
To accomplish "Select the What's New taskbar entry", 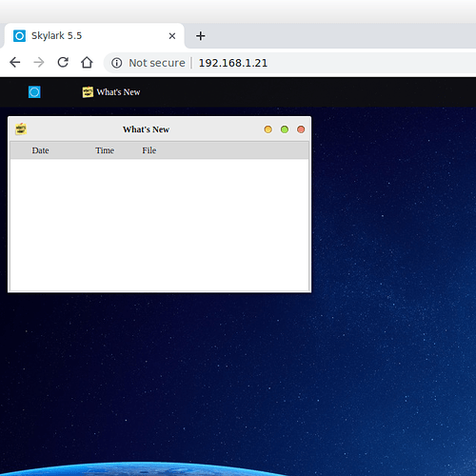I will point(111,92).
